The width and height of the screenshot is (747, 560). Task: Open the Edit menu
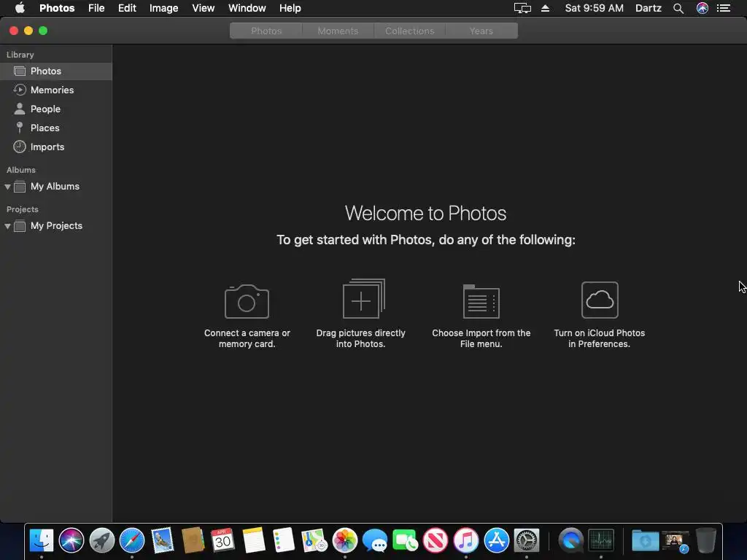[x=127, y=8]
